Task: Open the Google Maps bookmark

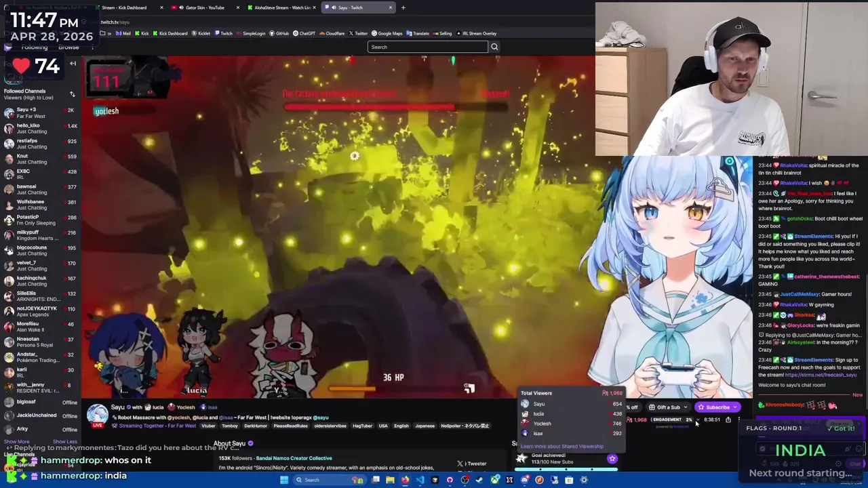Action: pyautogui.click(x=387, y=33)
